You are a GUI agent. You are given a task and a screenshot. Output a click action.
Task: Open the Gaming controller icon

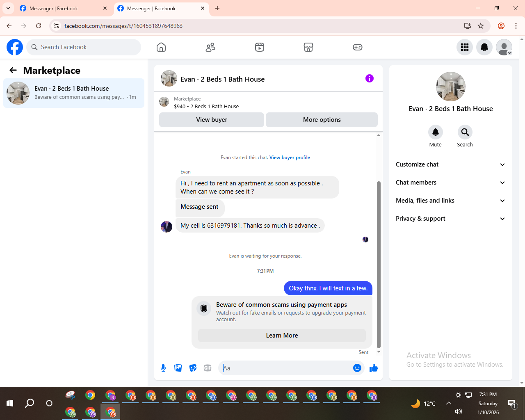pyautogui.click(x=358, y=47)
